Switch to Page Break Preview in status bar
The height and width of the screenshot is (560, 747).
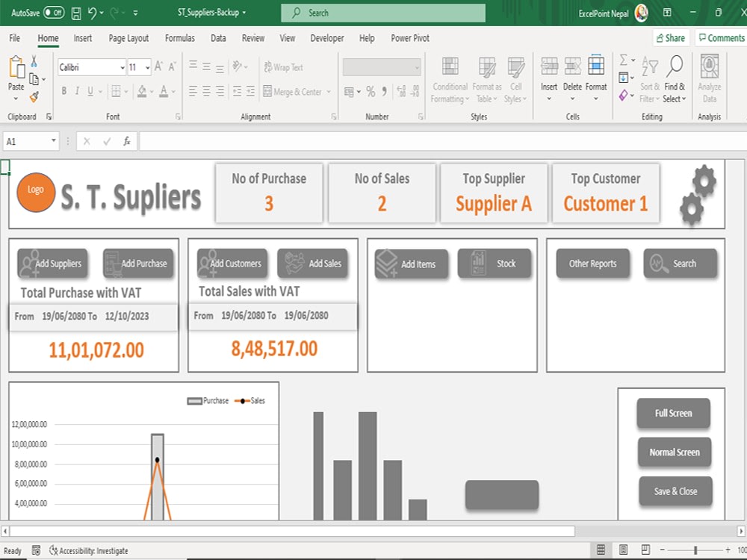[x=645, y=550]
